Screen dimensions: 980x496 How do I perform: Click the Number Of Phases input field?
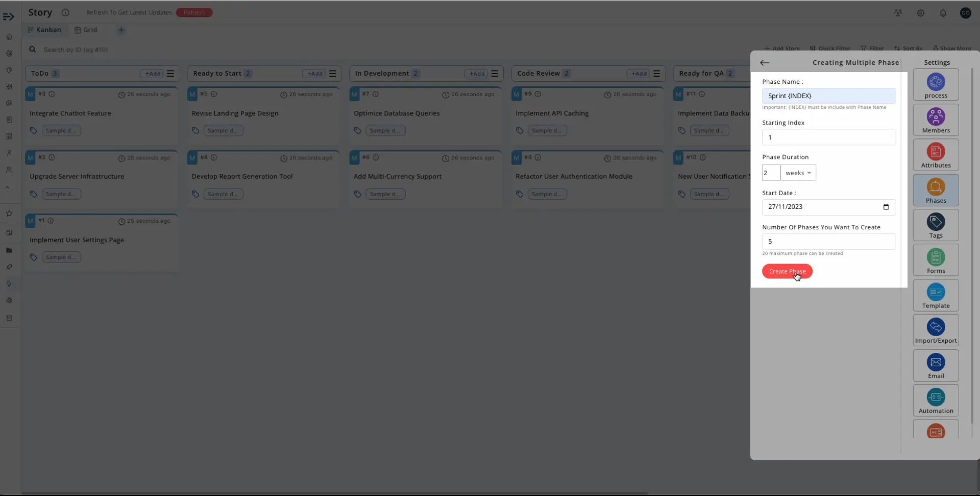pos(828,242)
